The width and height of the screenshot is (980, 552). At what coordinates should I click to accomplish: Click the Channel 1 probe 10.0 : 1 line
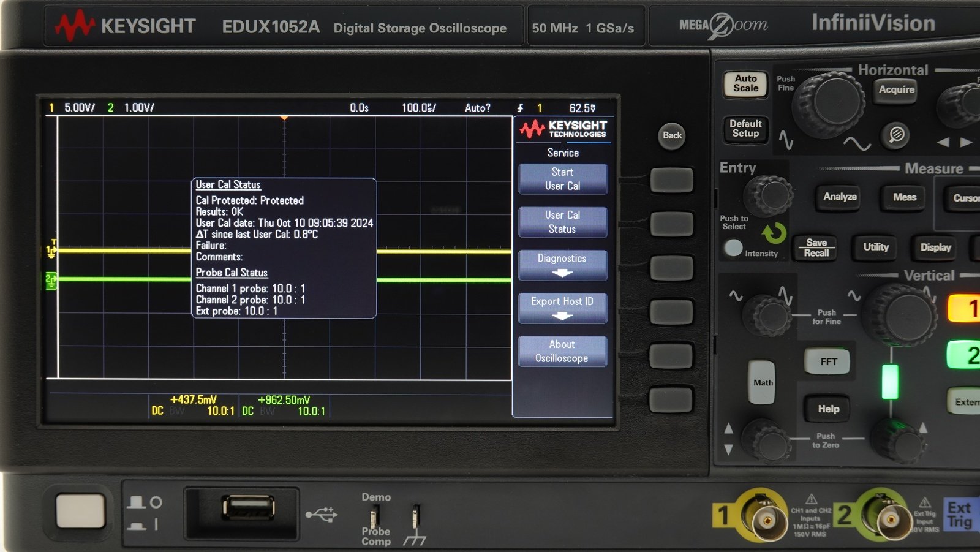tap(251, 289)
